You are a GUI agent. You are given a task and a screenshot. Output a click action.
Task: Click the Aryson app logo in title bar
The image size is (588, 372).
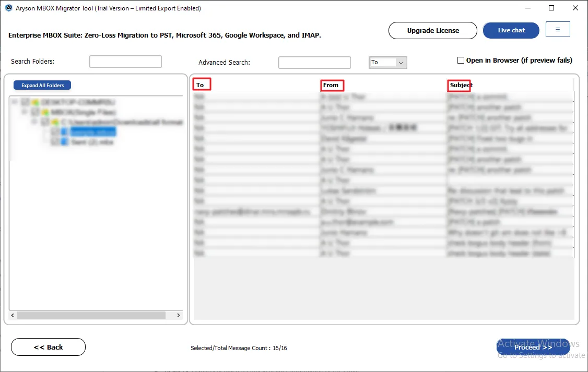point(8,8)
